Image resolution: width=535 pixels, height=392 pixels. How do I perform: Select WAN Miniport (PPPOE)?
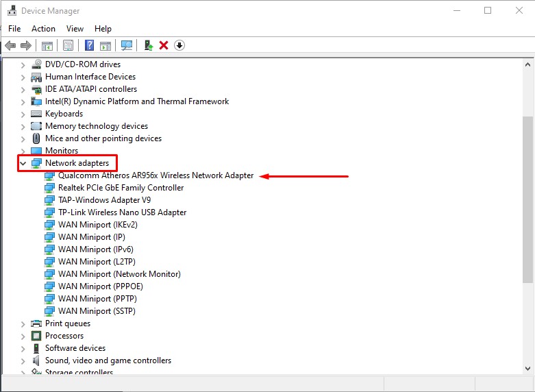101,286
